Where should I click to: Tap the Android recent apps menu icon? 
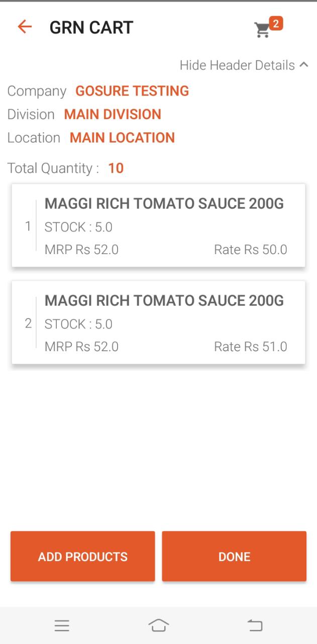pyautogui.click(x=62, y=625)
